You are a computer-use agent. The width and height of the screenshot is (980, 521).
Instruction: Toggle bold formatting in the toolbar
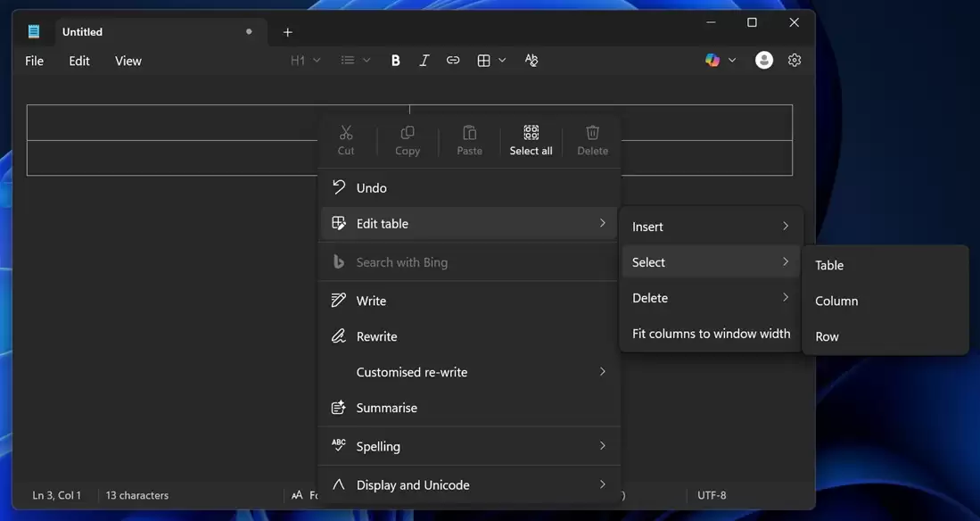click(x=394, y=59)
